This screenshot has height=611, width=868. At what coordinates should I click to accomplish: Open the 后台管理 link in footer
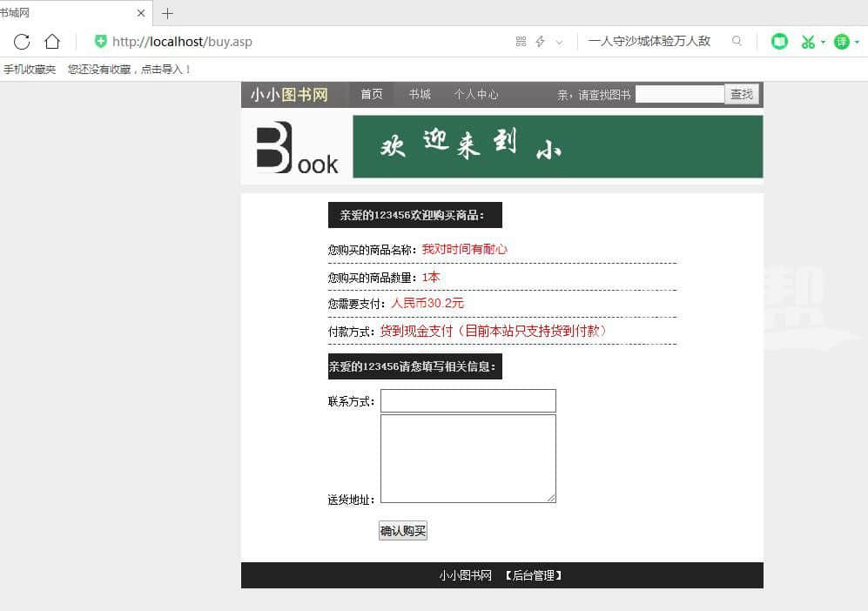point(534,575)
